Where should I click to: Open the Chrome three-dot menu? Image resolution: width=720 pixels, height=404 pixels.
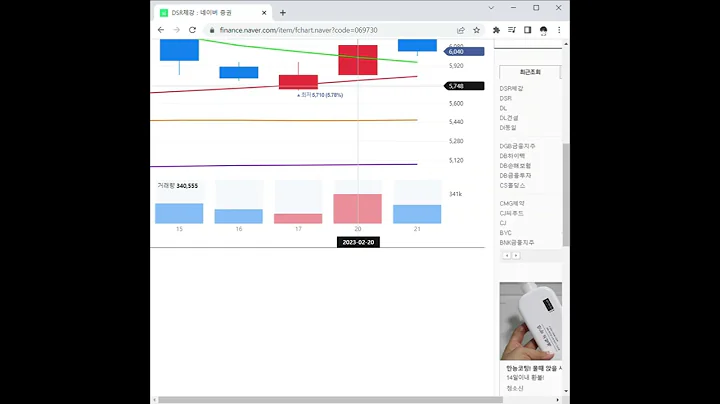click(x=559, y=30)
